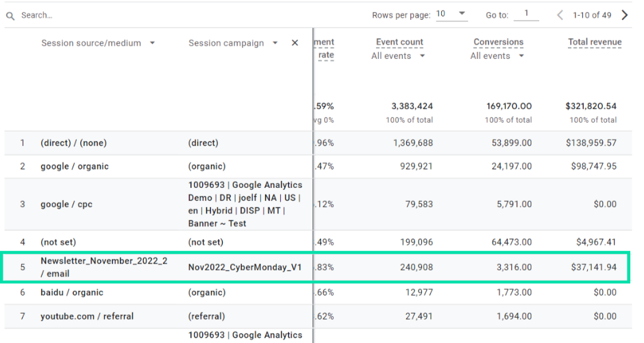
Task: Click the google / cpc source cell
Action: point(64,204)
